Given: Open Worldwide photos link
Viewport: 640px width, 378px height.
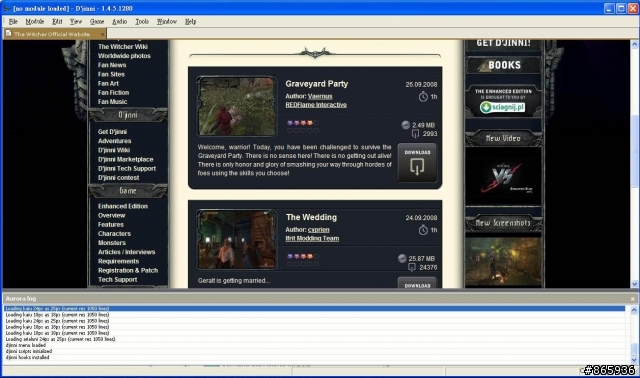Looking at the screenshot, I should [x=124, y=56].
